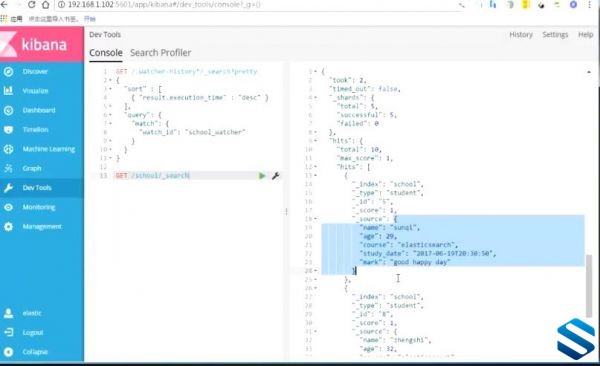
Task: Collapse the outer hits object fold arrow
Action: [315, 141]
